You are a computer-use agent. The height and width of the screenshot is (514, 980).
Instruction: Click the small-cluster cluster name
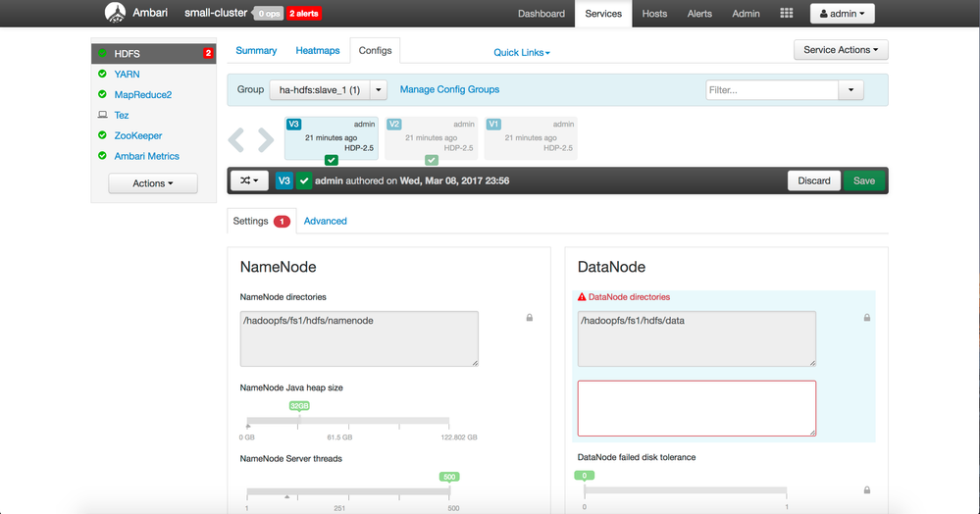(x=216, y=13)
